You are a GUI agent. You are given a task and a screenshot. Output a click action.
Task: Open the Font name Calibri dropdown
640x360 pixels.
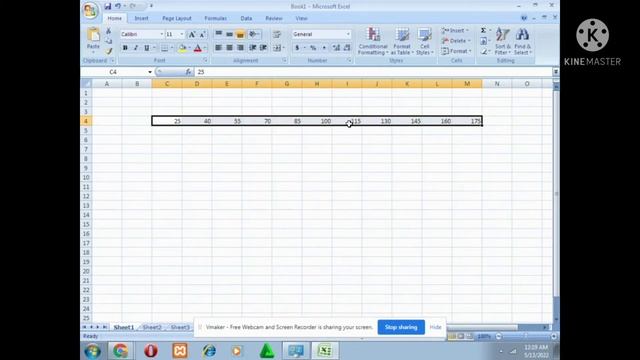(162, 34)
